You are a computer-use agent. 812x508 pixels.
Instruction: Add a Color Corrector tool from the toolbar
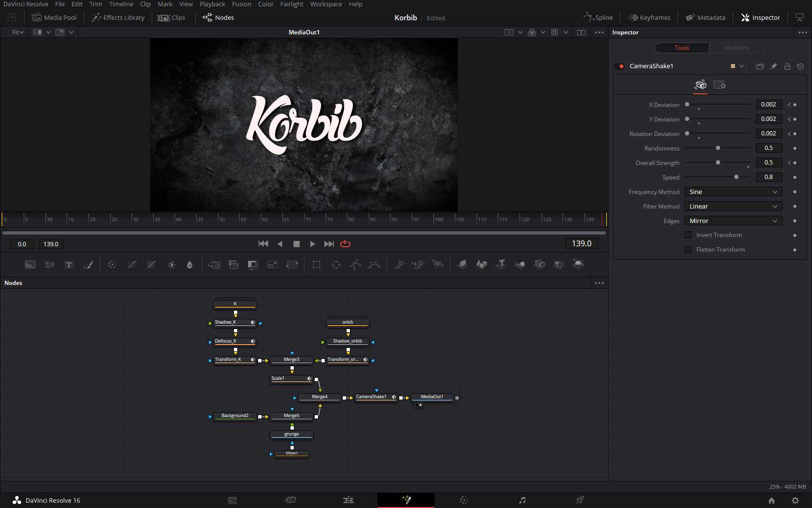pos(112,265)
